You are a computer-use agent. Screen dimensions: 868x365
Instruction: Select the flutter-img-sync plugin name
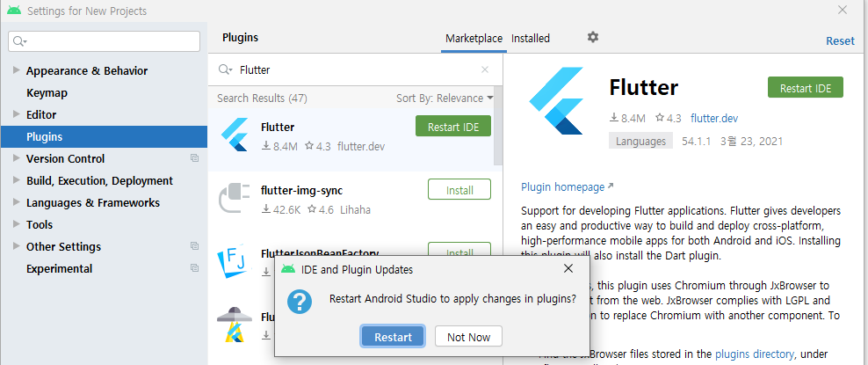(x=301, y=191)
